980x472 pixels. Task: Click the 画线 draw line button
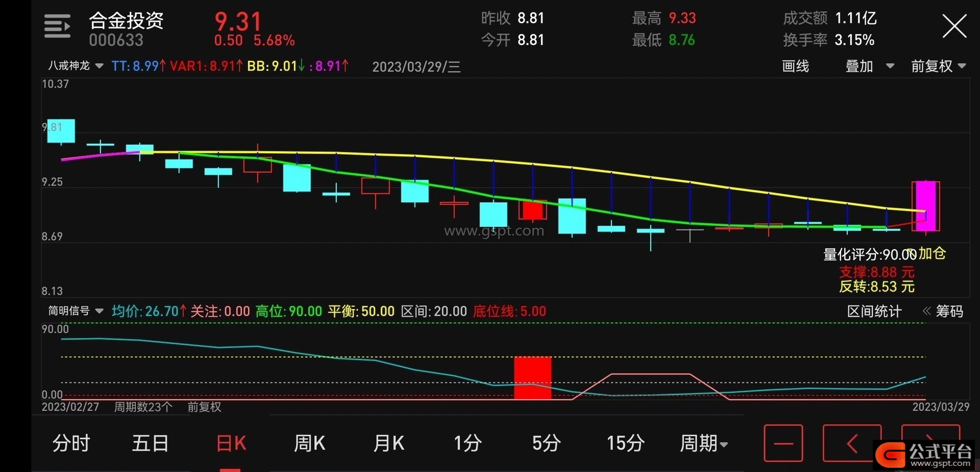click(795, 66)
